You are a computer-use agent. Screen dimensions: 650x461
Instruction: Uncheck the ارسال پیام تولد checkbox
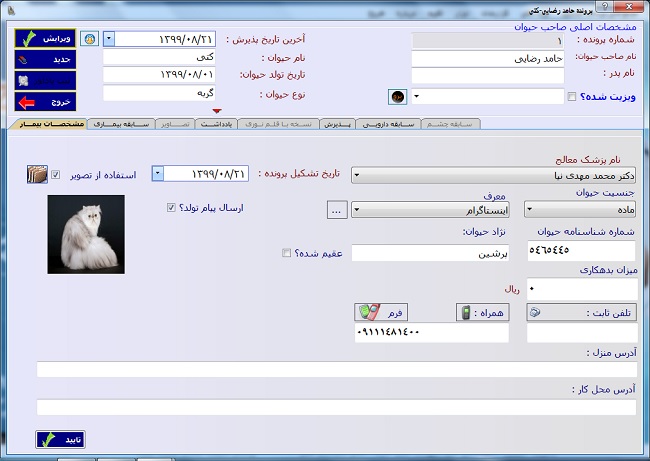pos(171,208)
